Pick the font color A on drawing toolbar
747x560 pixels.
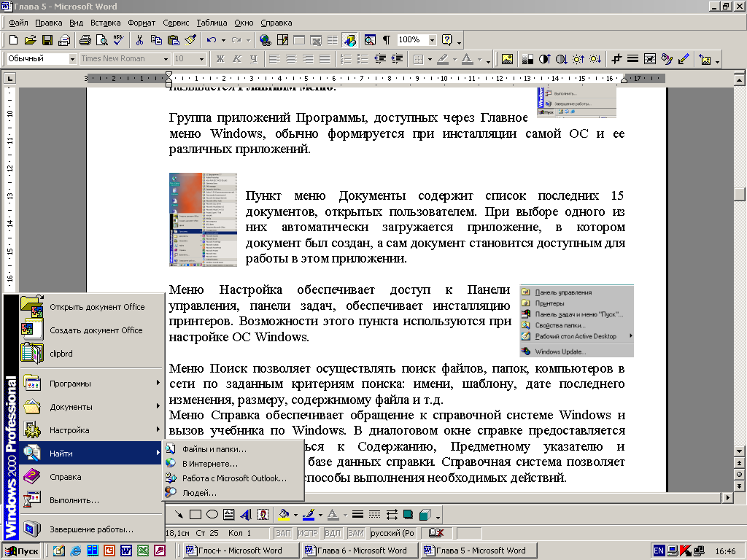click(x=333, y=515)
